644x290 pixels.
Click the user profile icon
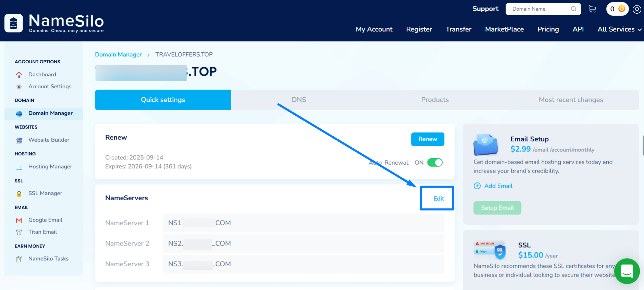(637, 9)
